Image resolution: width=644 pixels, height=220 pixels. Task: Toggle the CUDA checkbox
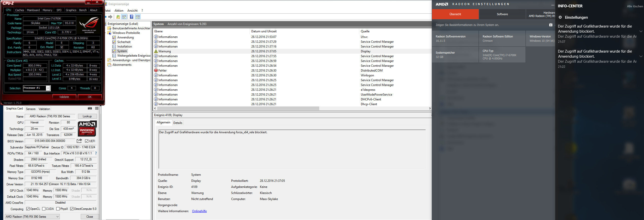44,209
